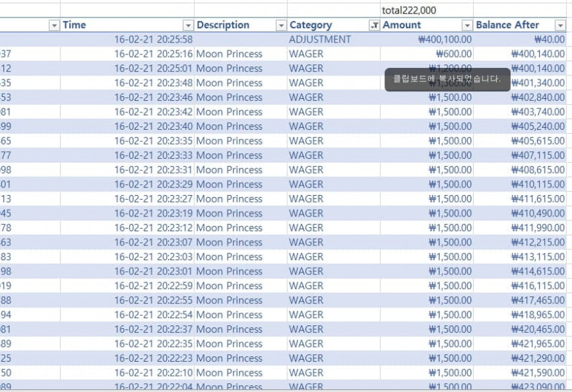This screenshot has height=392, width=572.
Task: Select the ₩417,465.00 balance cell
Action: click(x=520, y=300)
